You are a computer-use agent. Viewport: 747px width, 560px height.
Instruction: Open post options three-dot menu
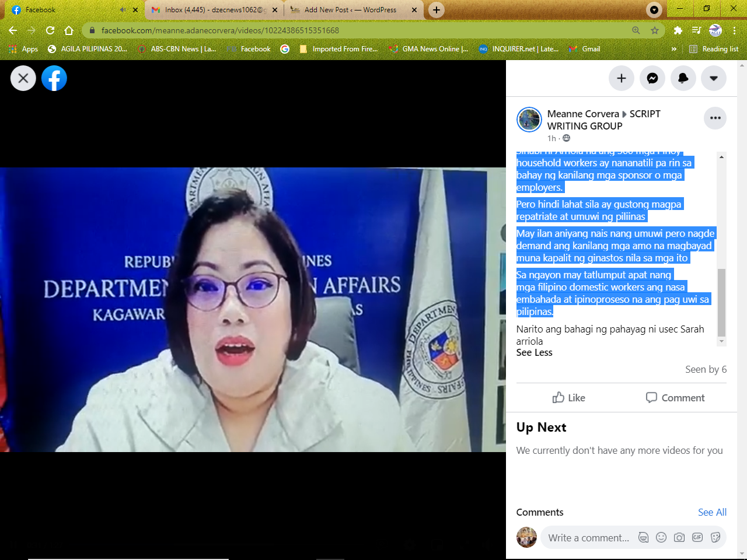point(715,118)
